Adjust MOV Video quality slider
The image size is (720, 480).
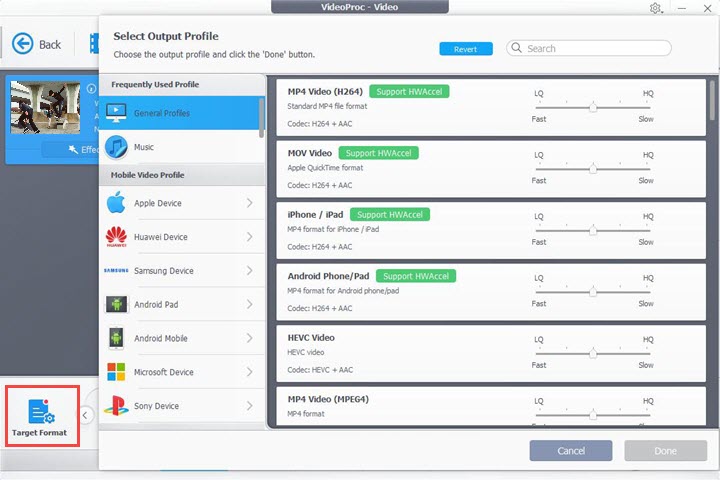point(593,169)
